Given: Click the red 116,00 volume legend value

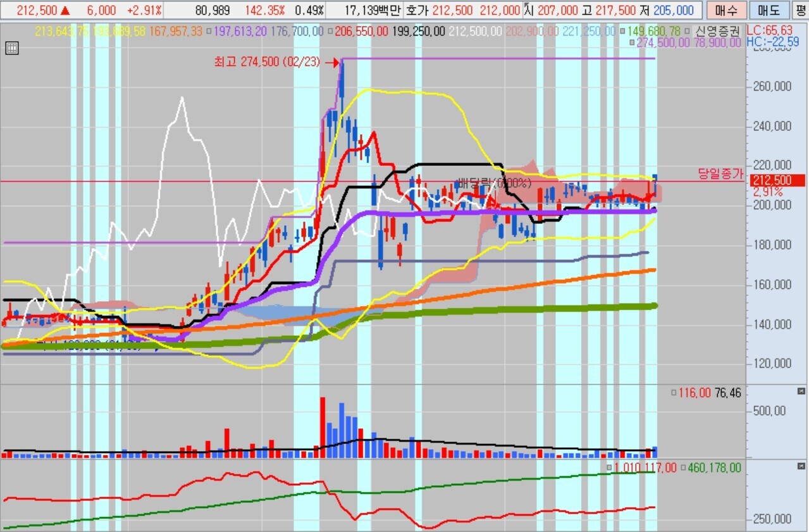Looking at the screenshot, I should pyautogui.click(x=695, y=393).
